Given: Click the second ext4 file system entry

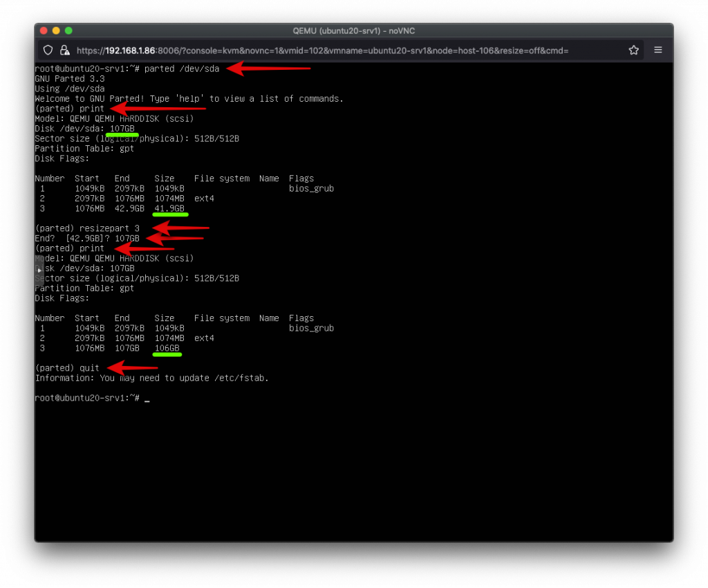Looking at the screenshot, I should coord(204,338).
